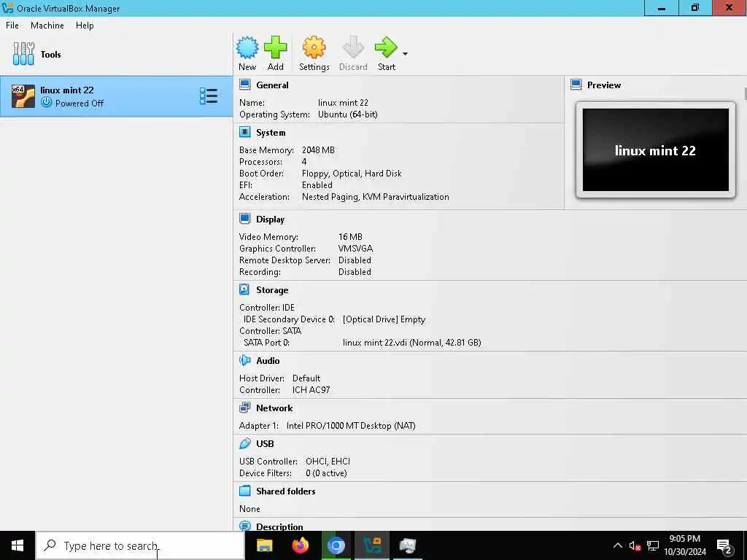Open the Storage settings heading link
The width and height of the screenshot is (747, 560).
(x=272, y=290)
